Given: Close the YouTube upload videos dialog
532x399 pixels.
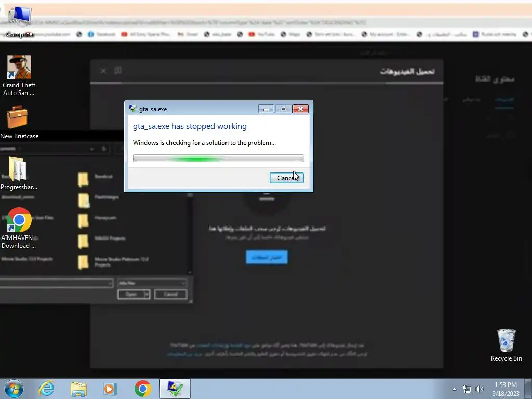Looking at the screenshot, I should click(103, 71).
